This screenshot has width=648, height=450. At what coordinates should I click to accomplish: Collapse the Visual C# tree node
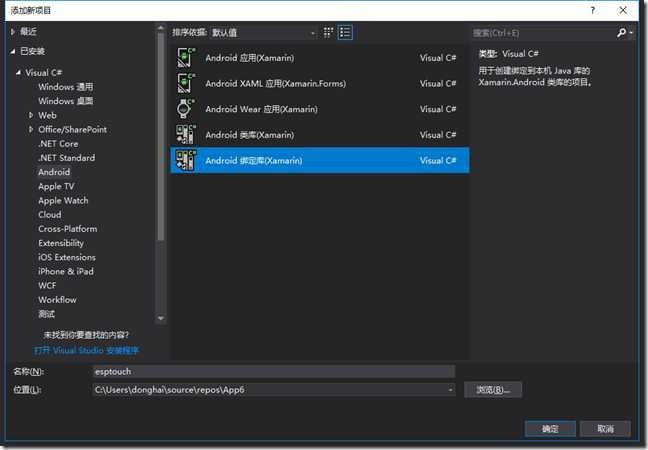[18, 72]
